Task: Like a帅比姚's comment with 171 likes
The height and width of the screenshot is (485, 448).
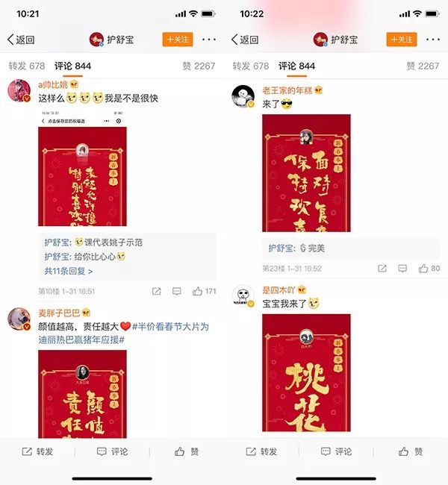Action: (x=204, y=291)
